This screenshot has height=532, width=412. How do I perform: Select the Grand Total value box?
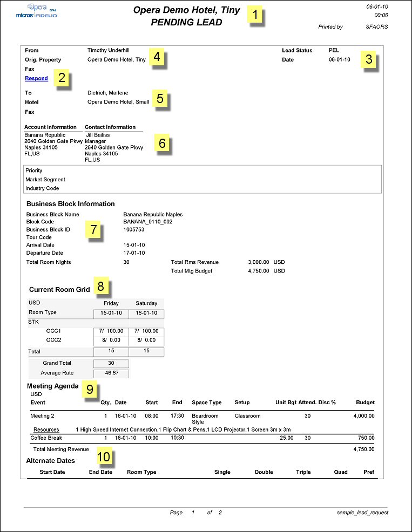[111, 363]
